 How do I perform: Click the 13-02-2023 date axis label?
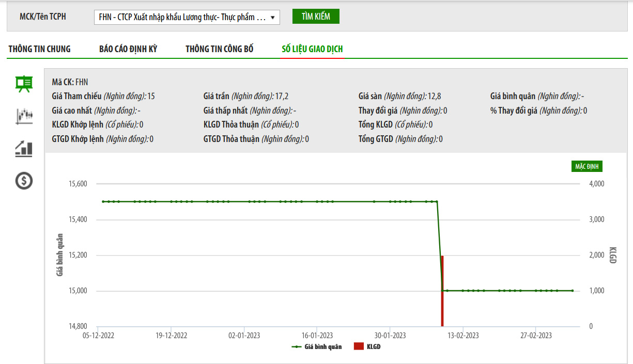click(463, 336)
